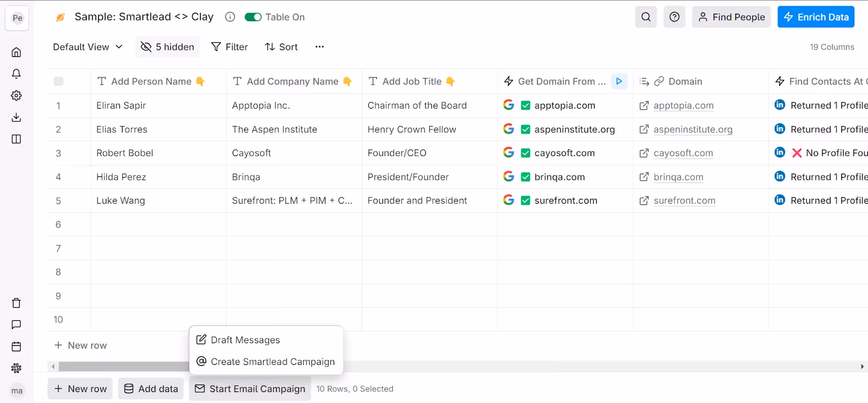This screenshot has width=868, height=403.
Task: Open the surefront.com domain link
Action: coord(685,200)
